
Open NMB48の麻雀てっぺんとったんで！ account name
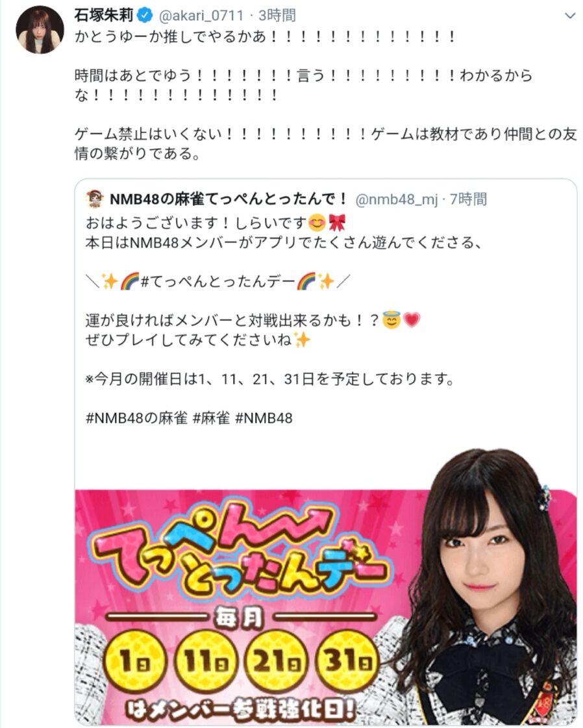(229, 199)
